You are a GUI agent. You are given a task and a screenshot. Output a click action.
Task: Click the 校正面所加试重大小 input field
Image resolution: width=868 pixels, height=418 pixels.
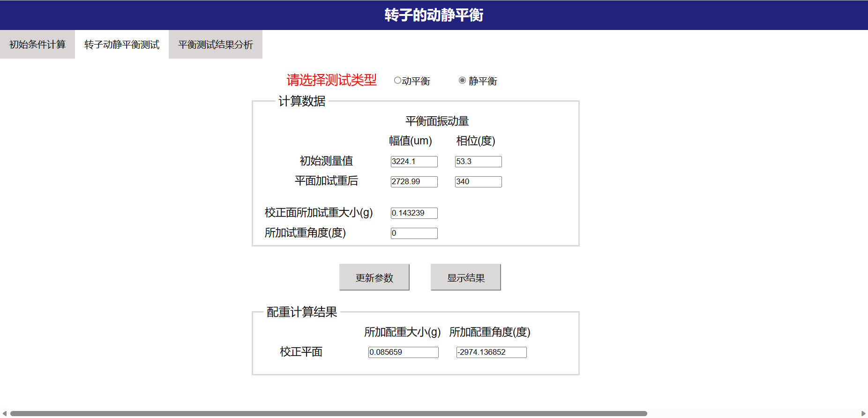point(414,213)
